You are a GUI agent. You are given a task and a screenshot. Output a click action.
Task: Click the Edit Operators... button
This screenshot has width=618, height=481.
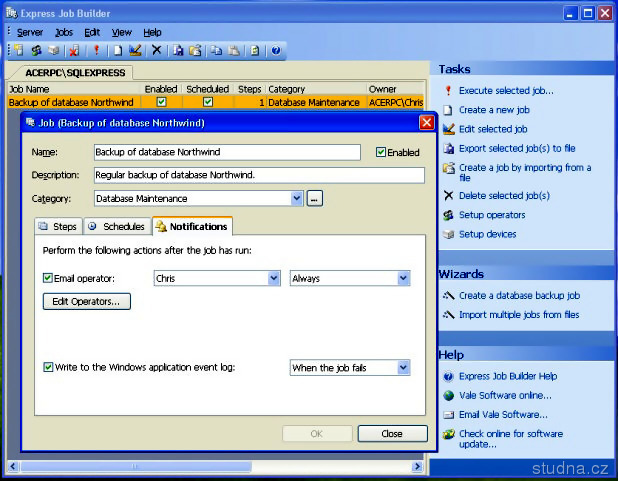86,301
